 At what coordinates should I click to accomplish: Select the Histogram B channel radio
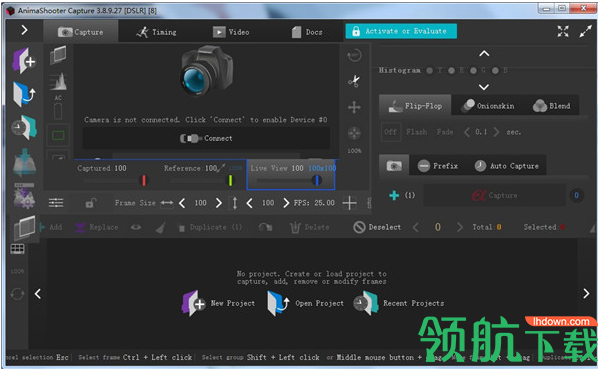[495, 71]
